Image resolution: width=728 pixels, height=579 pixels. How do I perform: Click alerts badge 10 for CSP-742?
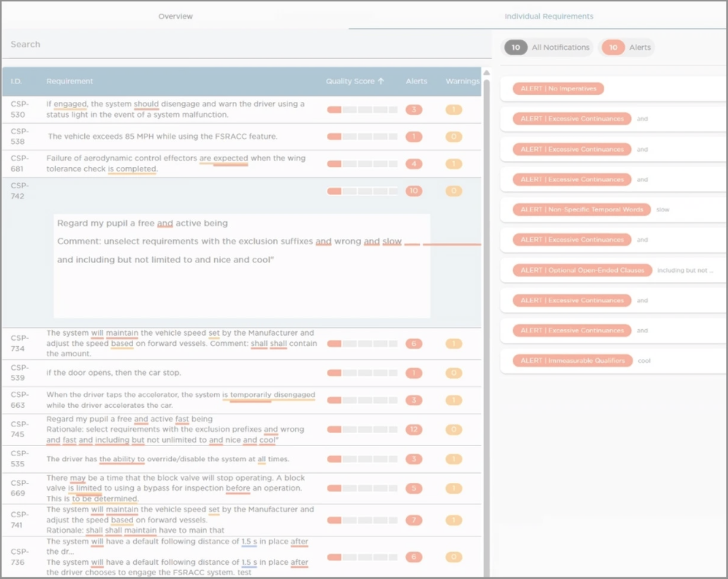click(414, 191)
